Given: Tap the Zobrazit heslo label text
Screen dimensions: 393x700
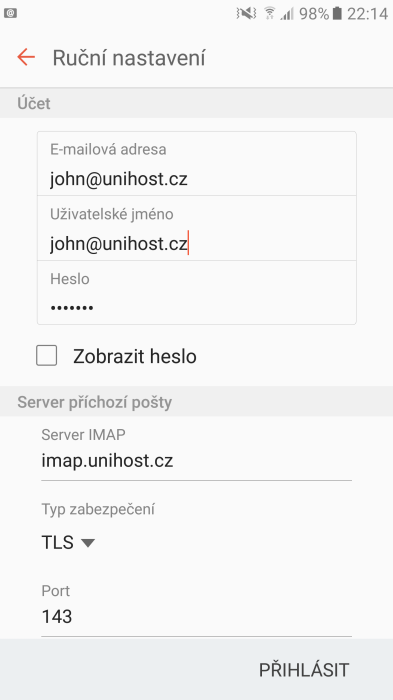Looking at the screenshot, I should tap(135, 357).
